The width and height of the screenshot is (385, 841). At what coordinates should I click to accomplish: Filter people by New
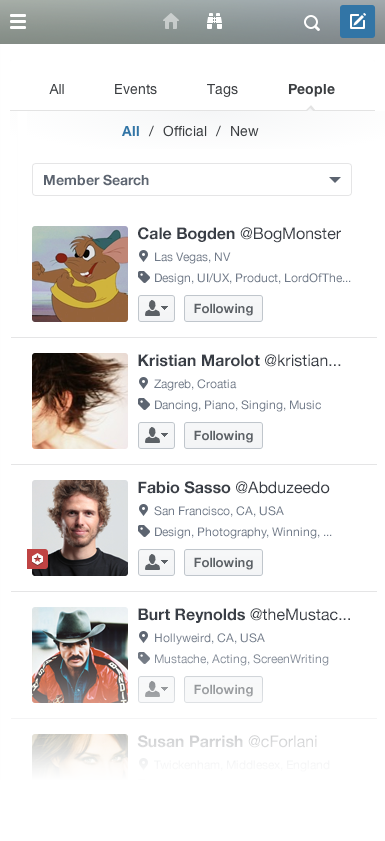click(x=244, y=131)
